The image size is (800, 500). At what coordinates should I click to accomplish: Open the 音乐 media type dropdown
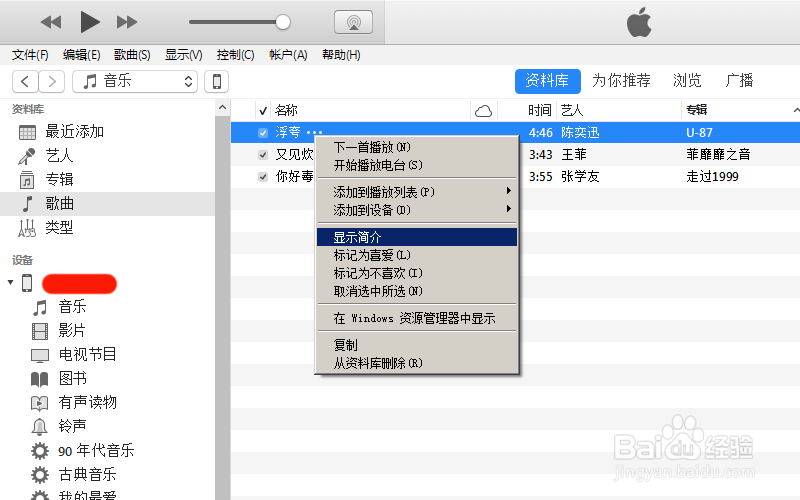tap(135, 81)
